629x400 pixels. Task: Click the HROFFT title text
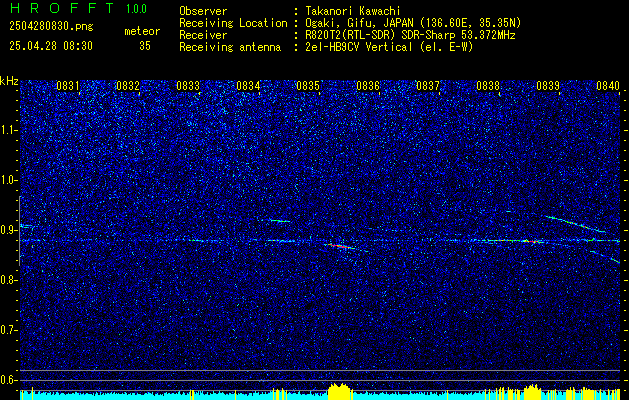coord(63,8)
